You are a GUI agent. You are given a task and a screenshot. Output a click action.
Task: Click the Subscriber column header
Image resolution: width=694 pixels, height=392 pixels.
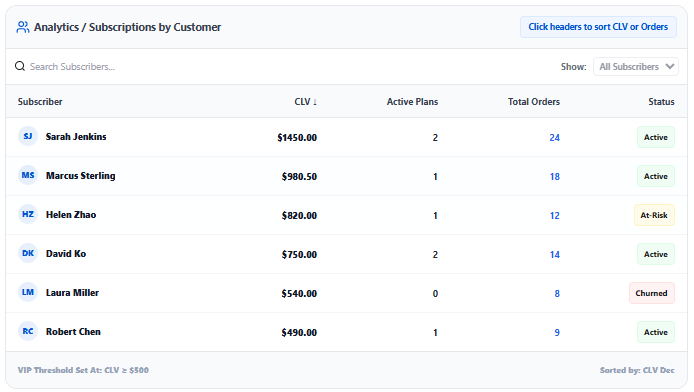[40, 102]
